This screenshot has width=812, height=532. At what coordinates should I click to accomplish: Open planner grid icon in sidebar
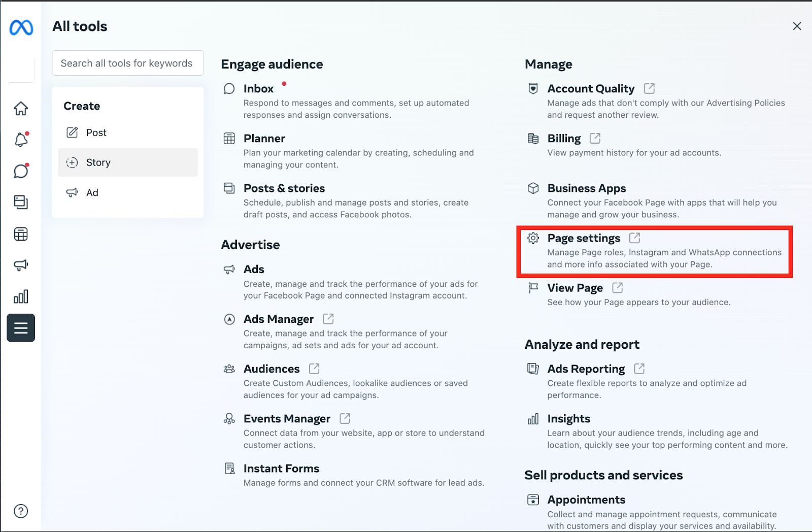tap(21, 234)
